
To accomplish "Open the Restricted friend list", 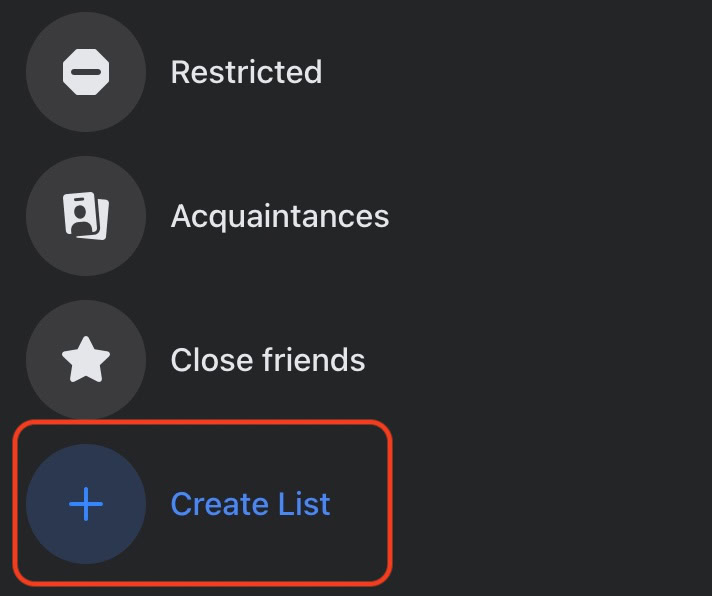I will pyautogui.click(x=246, y=73).
